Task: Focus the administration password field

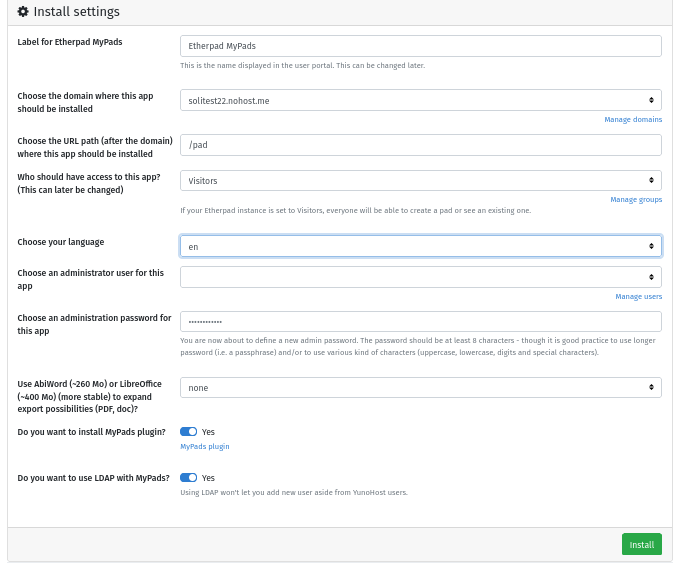Action: point(421,322)
